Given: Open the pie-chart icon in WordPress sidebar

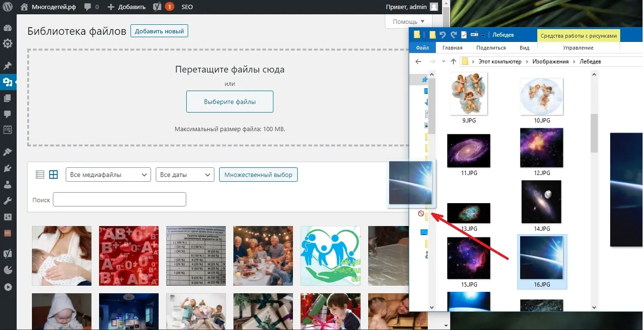Looking at the screenshot, I should [x=8, y=270].
